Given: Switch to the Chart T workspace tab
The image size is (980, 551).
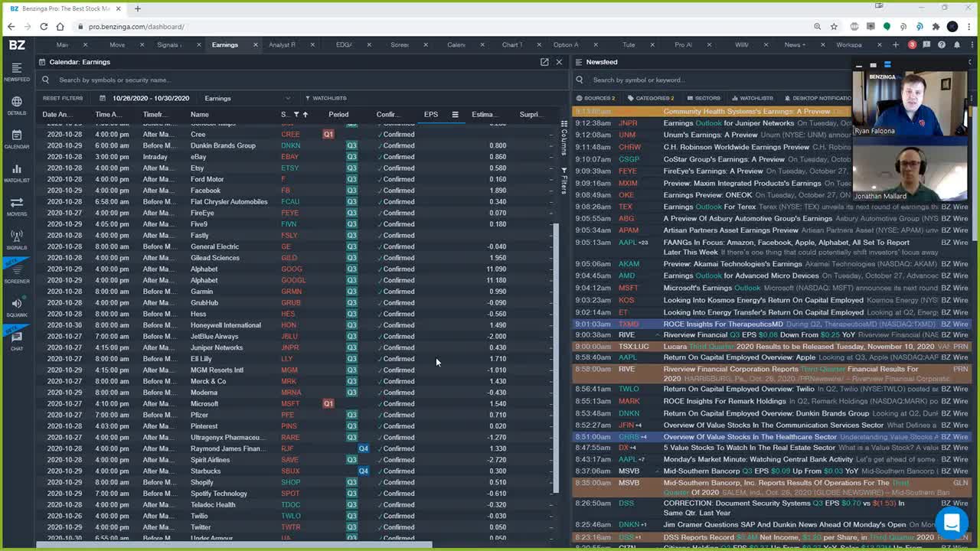Looking at the screenshot, I should (x=512, y=45).
